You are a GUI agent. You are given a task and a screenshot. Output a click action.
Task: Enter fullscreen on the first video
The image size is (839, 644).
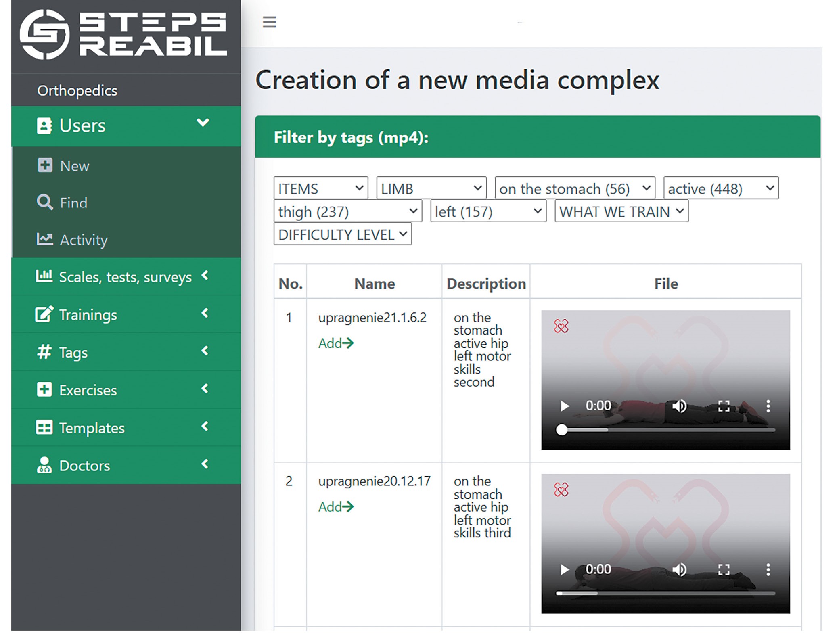724,406
